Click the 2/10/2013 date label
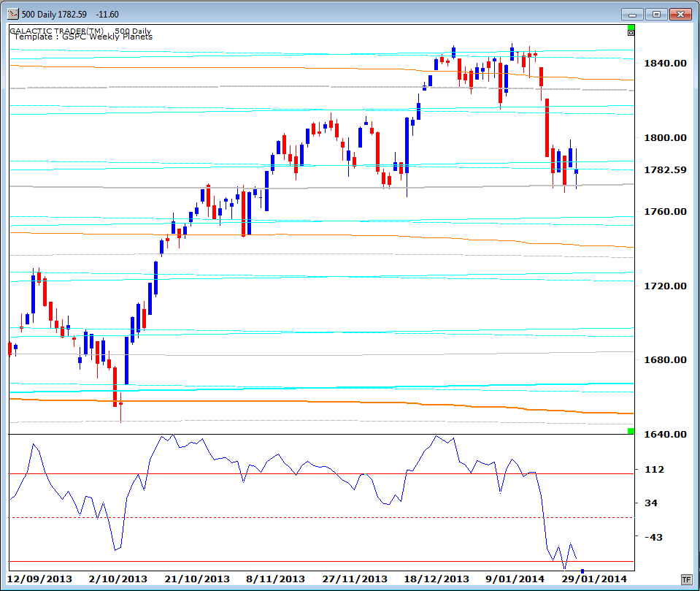Viewport: 700px width, 591px height. (118, 579)
